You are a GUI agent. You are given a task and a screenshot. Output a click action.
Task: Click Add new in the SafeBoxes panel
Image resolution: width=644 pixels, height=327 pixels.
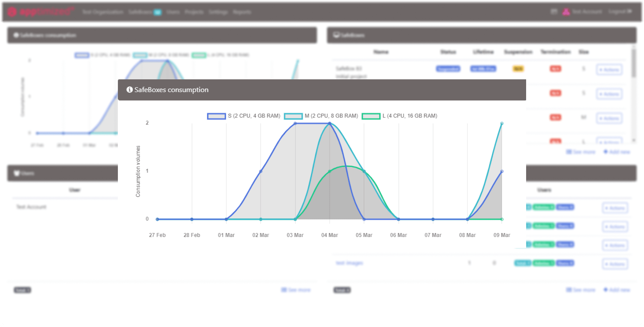(617, 152)
